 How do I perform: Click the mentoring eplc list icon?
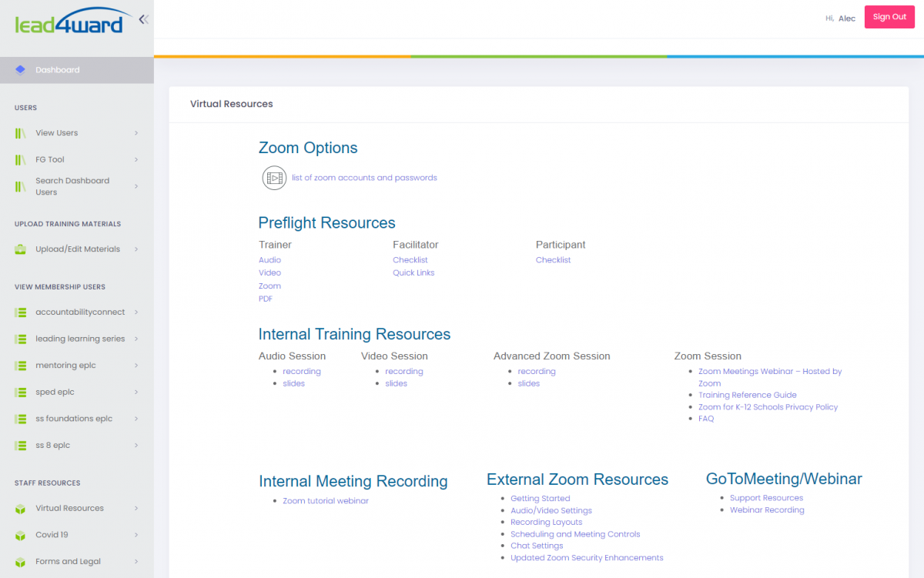coord(20,366)
